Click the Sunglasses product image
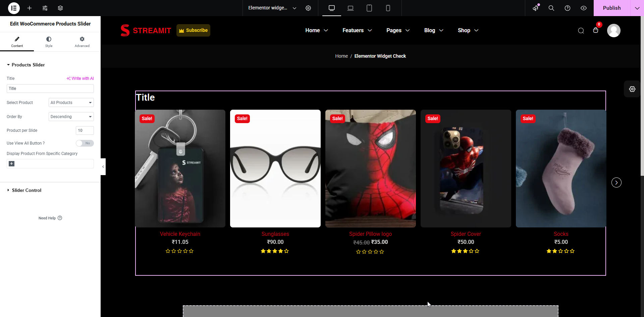This screenshot has height=317, width=644. tap(275, 168)
